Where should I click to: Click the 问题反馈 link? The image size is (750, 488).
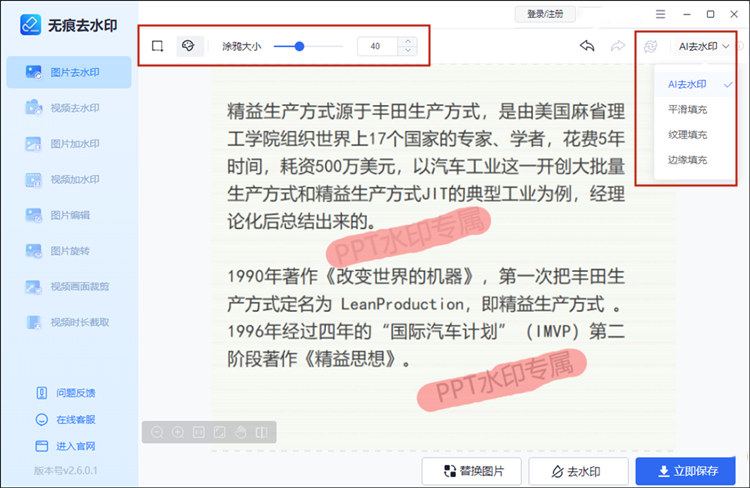click(x=66, y=393)
